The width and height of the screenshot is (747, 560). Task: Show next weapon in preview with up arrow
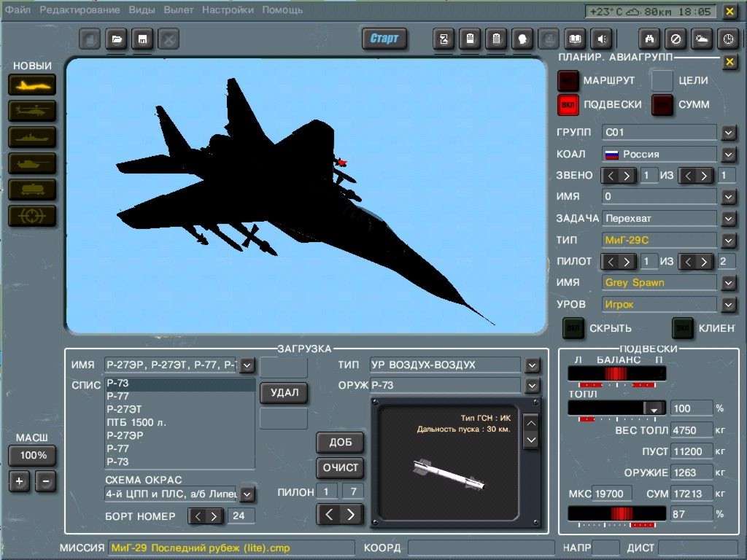531,423
